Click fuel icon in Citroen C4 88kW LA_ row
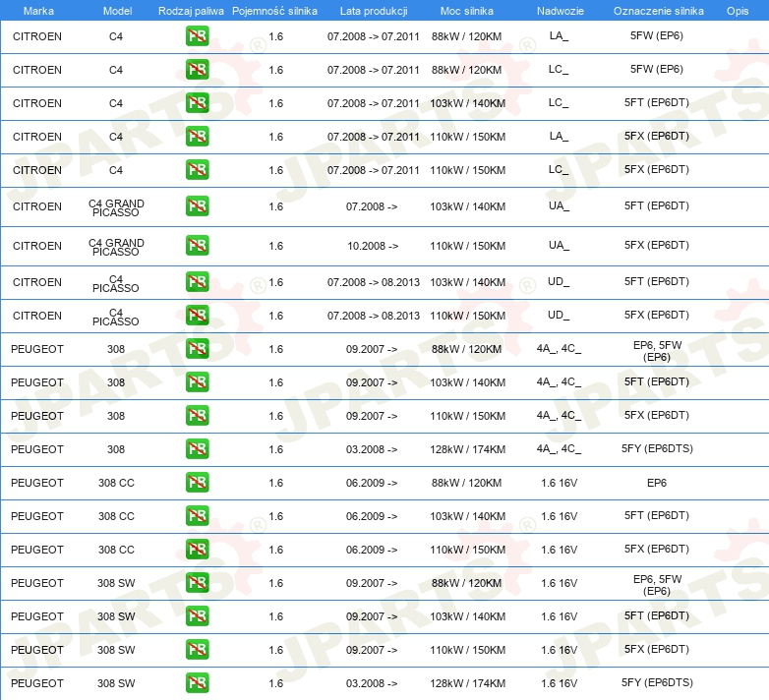The width and height of the screenshot is (769, 700). point(197,36)
